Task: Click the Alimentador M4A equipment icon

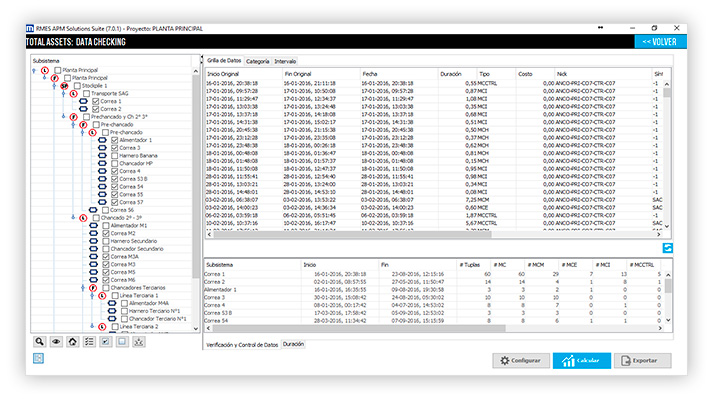Action: point(112,303)
